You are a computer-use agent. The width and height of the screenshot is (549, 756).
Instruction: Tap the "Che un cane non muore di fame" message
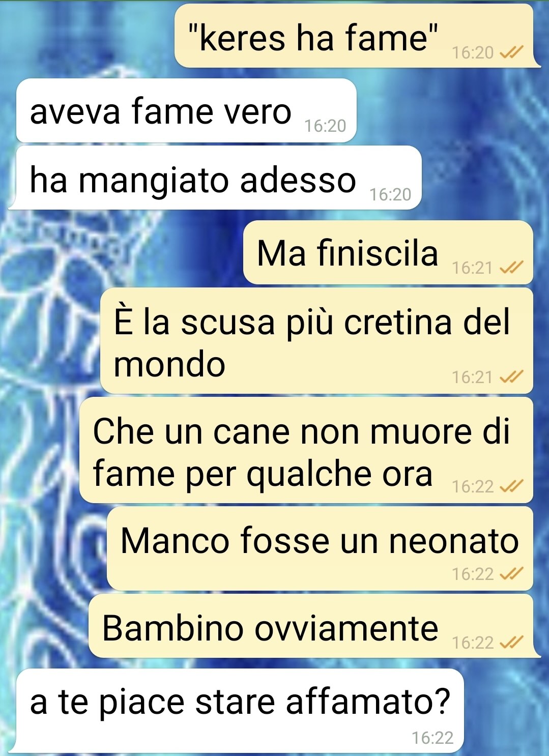coord(306,450)
